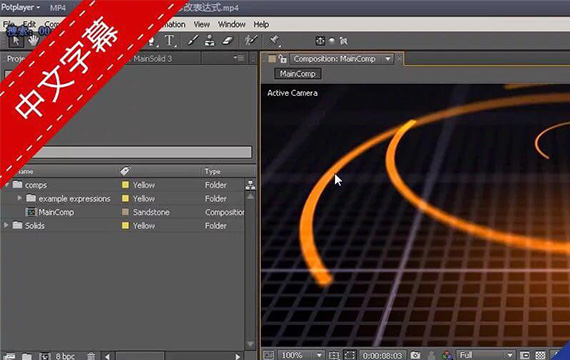
Task: Select the Hand tool
Action: click(33, 41)
